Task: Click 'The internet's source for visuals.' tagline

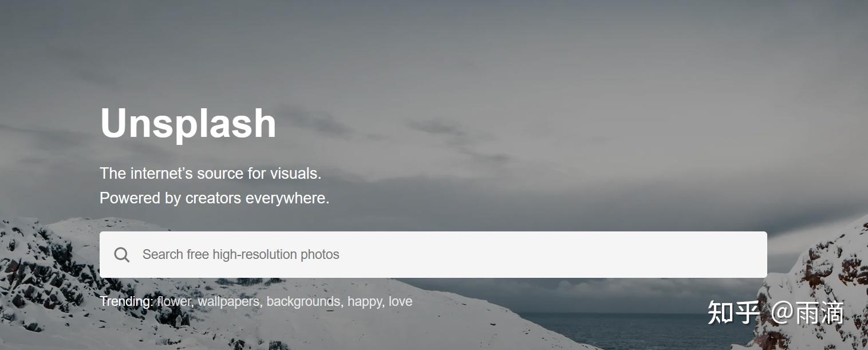Action: tap(211, 173)
